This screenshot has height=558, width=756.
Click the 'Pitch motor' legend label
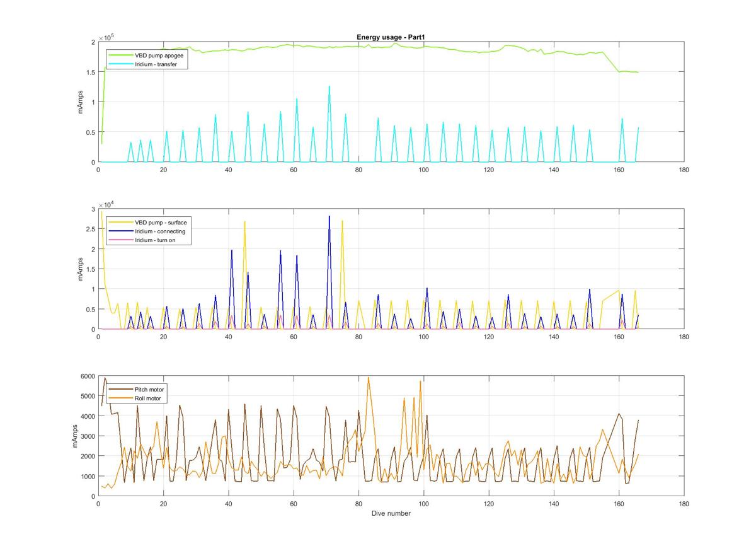(149, 390)
